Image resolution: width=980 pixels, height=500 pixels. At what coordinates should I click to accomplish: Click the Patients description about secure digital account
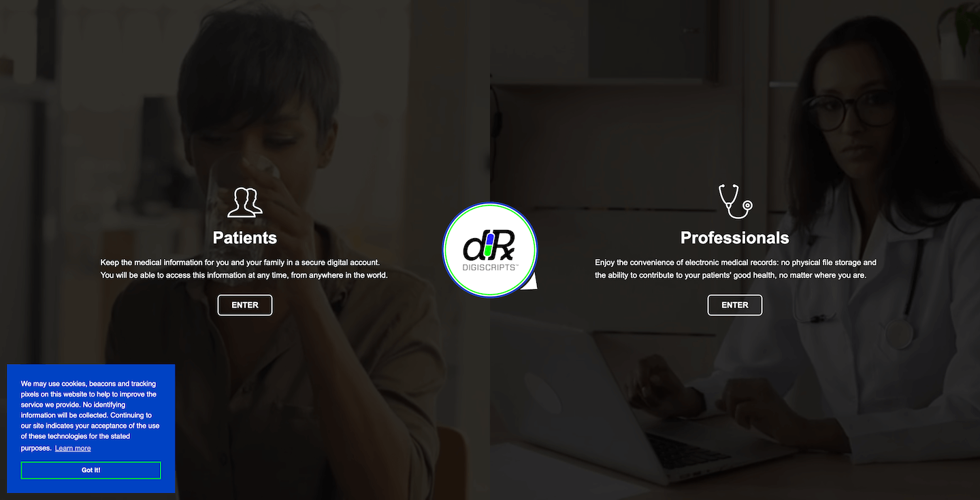click(244, 269)
